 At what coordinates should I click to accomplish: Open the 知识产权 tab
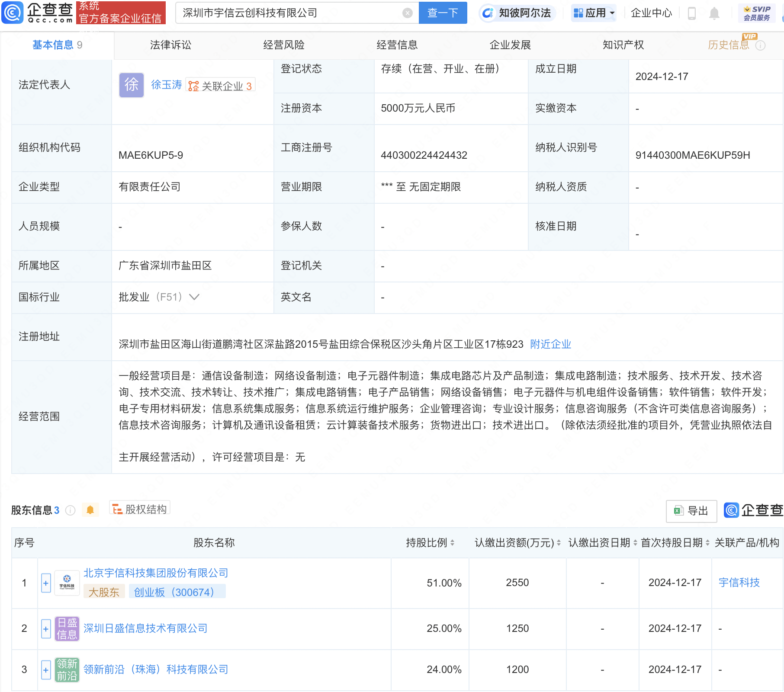[x=623, y=45]
